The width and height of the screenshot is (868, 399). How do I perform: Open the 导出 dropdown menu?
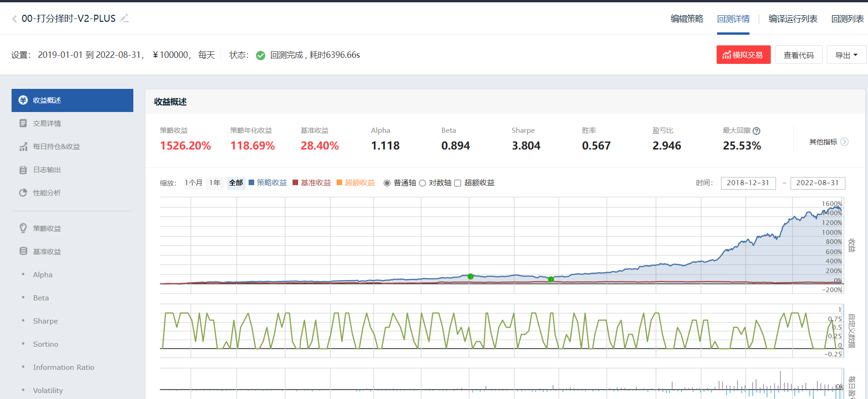pyautogui.click(x=846, y=55)
